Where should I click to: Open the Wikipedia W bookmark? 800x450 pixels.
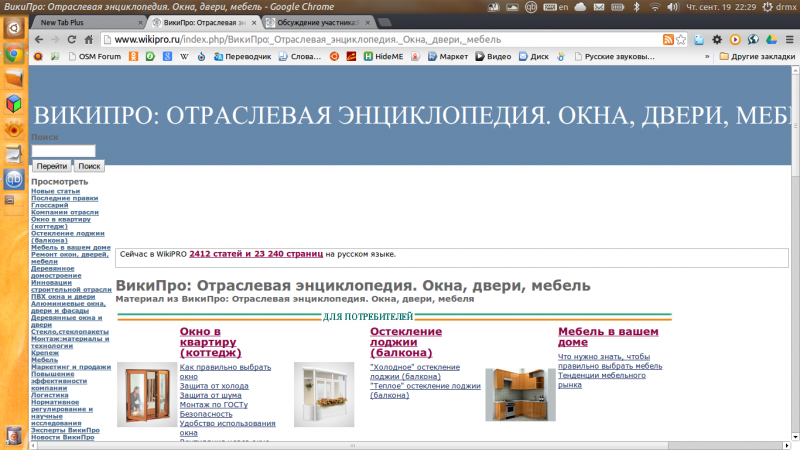pos(184,57)
